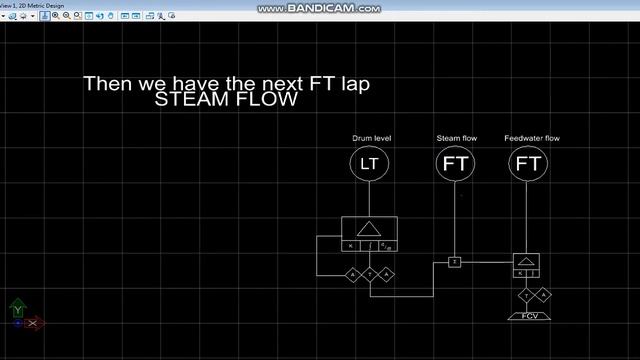The image size is (640, 360).
Task: Select the summing block under Steam flow
Action: pyautogui.click(x=455, y=262)
